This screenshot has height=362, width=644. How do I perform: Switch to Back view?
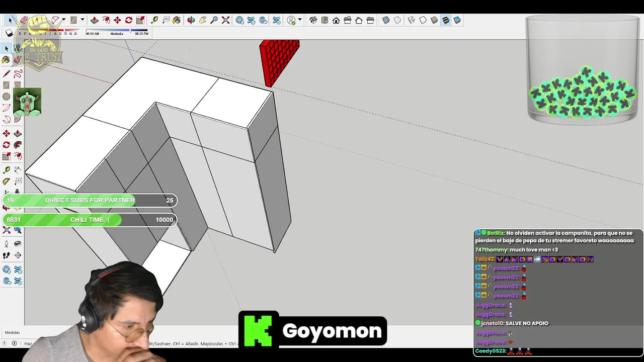coord(359,20)
